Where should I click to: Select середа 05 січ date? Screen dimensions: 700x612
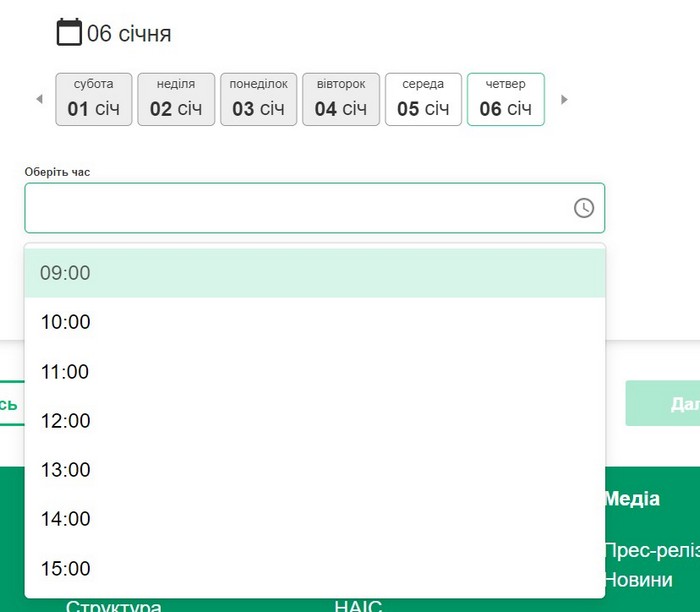pos(423,99)
